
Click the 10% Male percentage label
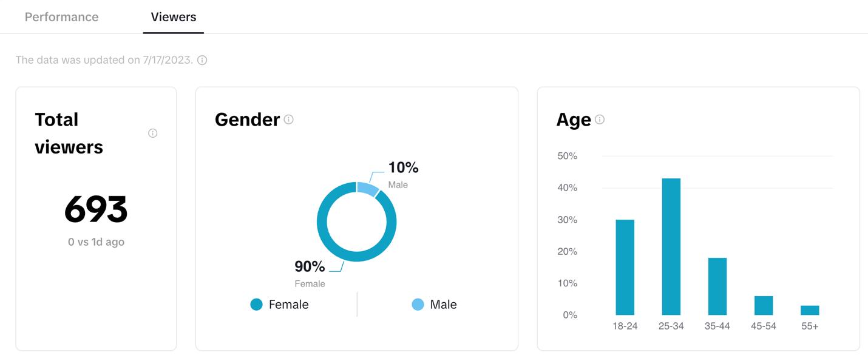coord(403,167)
